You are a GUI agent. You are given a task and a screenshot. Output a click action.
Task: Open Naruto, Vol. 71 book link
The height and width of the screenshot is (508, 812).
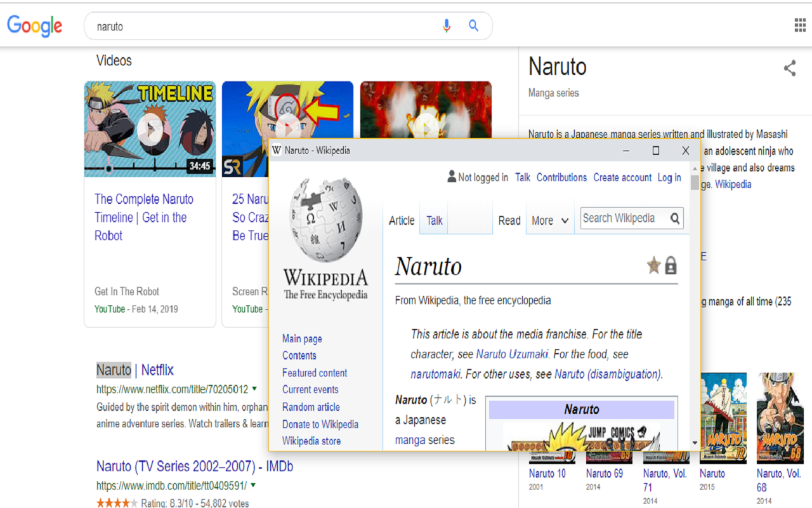tap(665, 480)
